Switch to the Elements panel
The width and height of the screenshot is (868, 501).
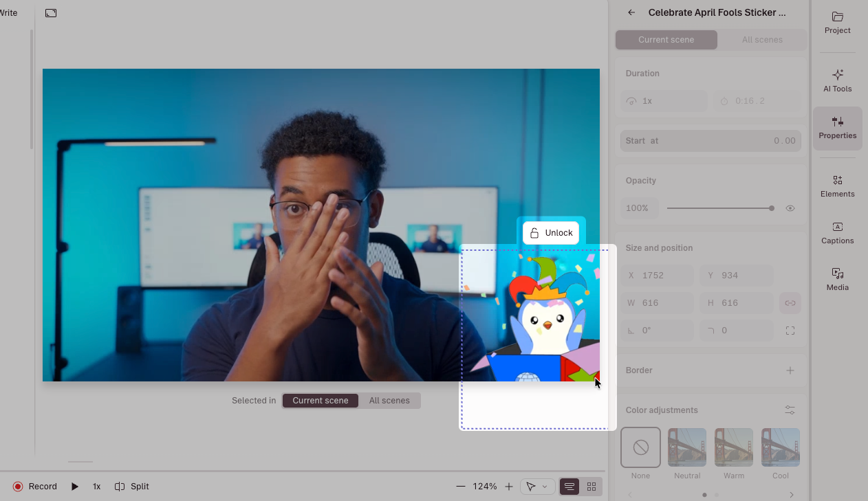pos(837,186)
